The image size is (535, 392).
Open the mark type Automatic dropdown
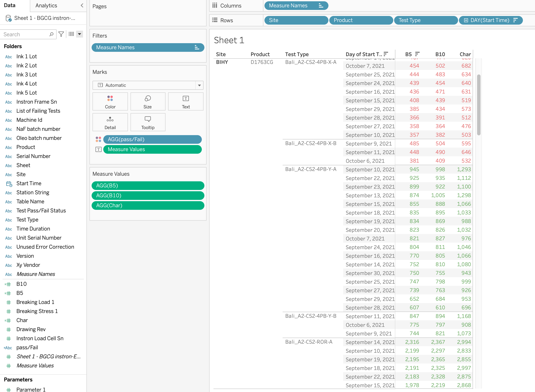pyautogui.click(x=199, y=85)
